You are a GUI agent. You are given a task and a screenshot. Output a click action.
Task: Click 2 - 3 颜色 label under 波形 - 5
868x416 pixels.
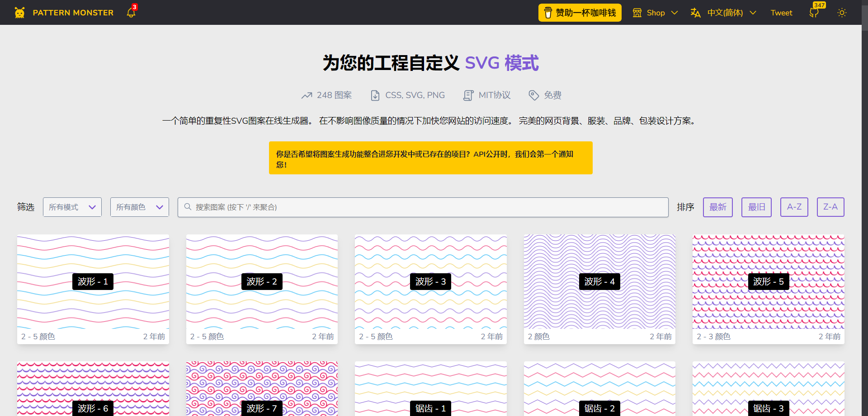coord(713,337)
